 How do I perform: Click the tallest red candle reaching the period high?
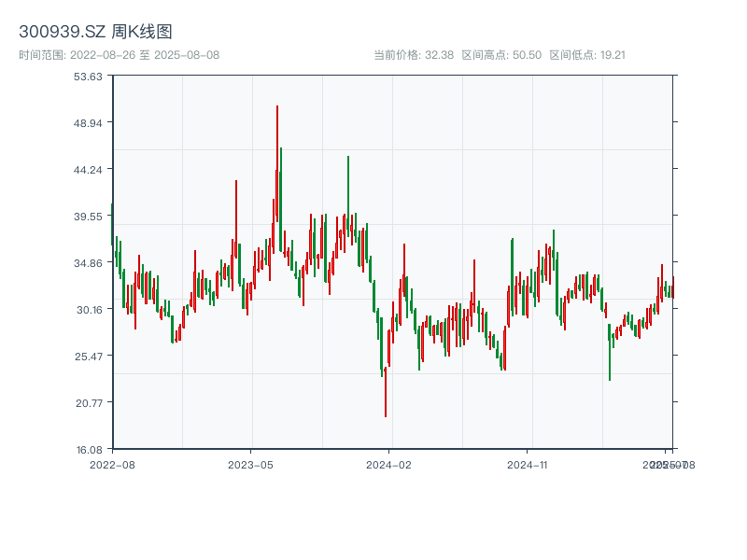[277, 140]
